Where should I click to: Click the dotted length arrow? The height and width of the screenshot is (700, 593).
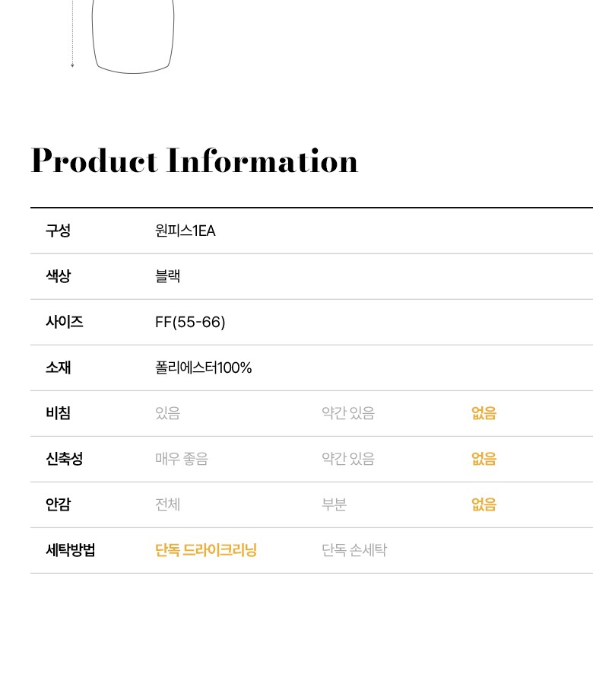click(x=72, y=34)
